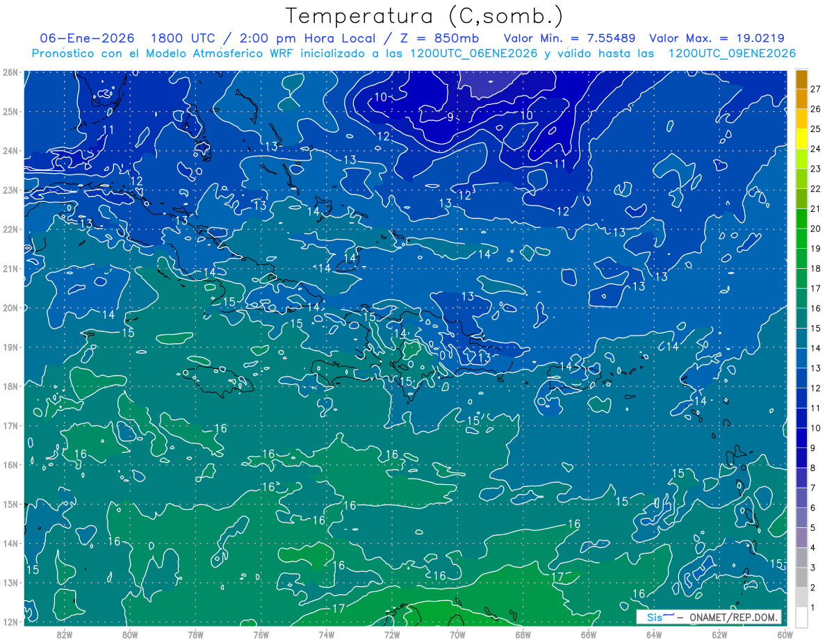This screenshot has width=834, height=644.
Task: Click the '62W' longitude axis label
Action: 720,634
